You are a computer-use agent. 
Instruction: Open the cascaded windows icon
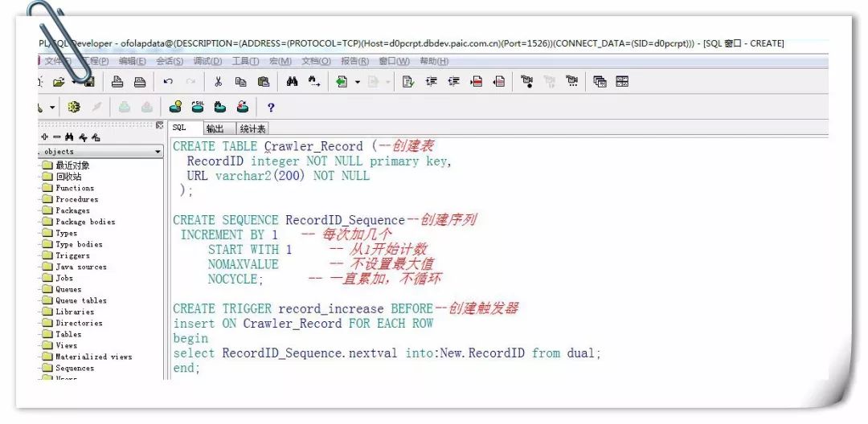point(600,83)
